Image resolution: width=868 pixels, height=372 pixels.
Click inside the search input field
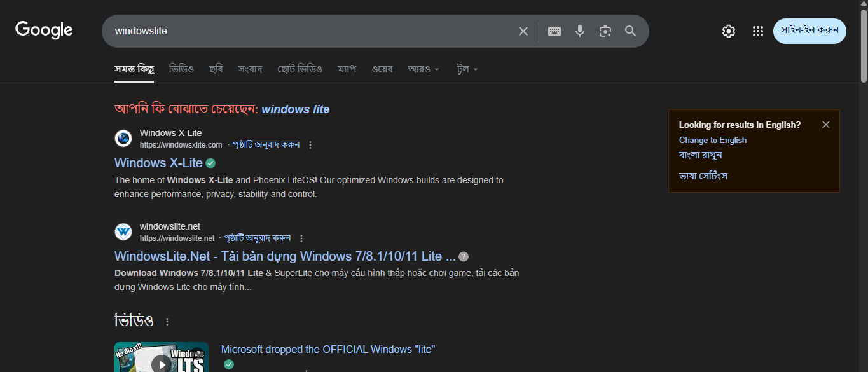point(312,31)
